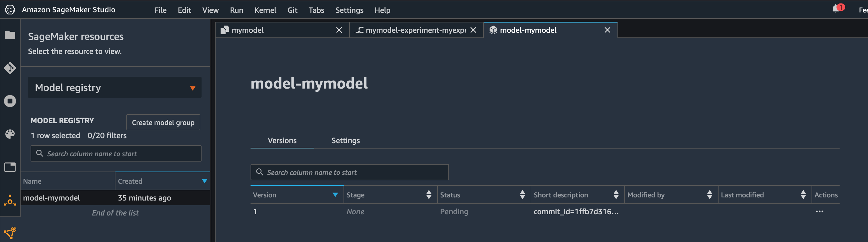
Task: Open the File menu
Action: pos(160,10)
